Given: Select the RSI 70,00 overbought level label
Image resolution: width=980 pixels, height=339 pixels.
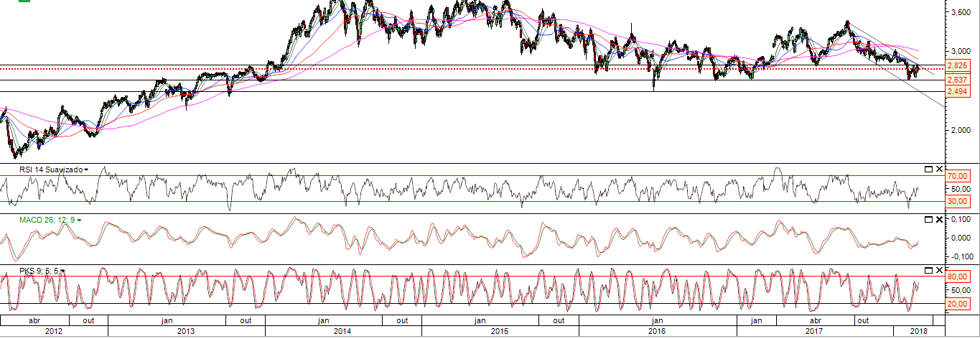Looking at the screenshot, I should point(959,175).
